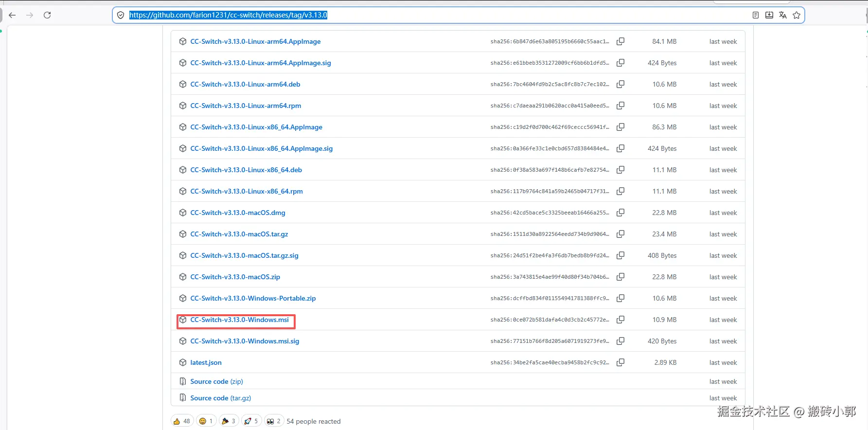Image resolution: width=868 pixels, height=430 pixels.
Task: React with thumbs up emoji (48)
Action: click(182, 421)
